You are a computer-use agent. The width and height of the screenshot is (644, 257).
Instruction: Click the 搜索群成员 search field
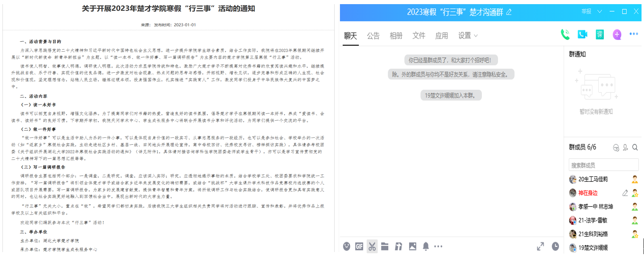pos(603,165)
